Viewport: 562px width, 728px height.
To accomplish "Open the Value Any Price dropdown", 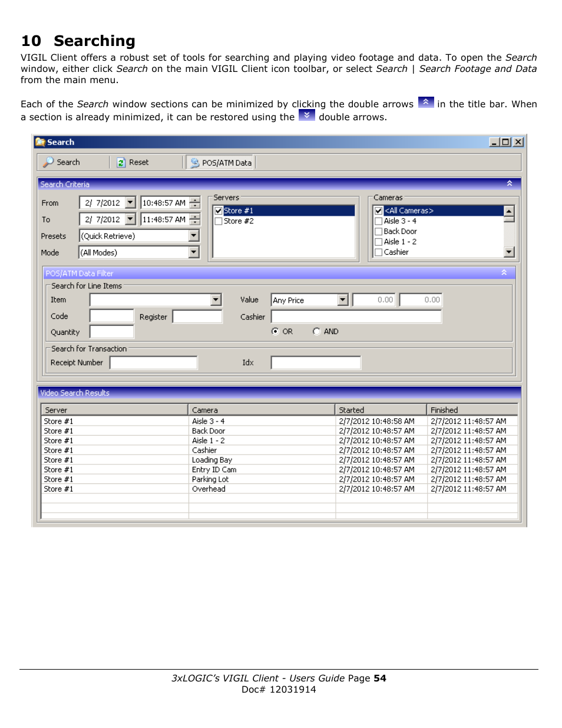I will [343, 300].
